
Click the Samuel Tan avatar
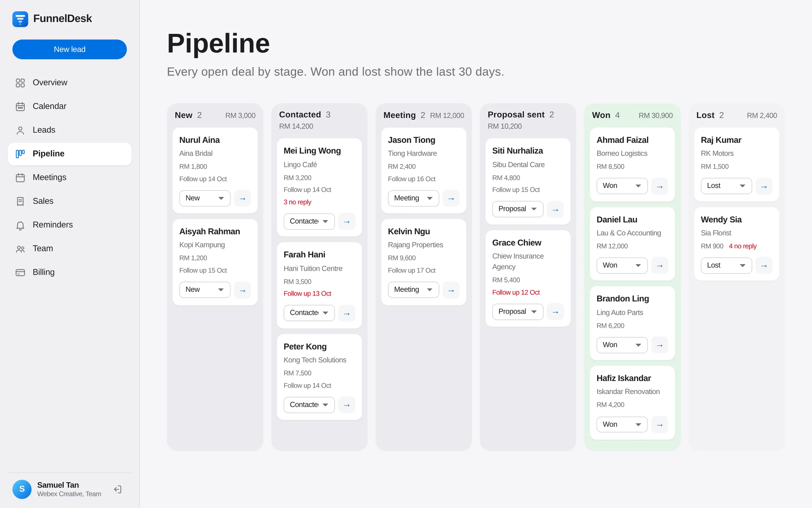tap(22, 489)
